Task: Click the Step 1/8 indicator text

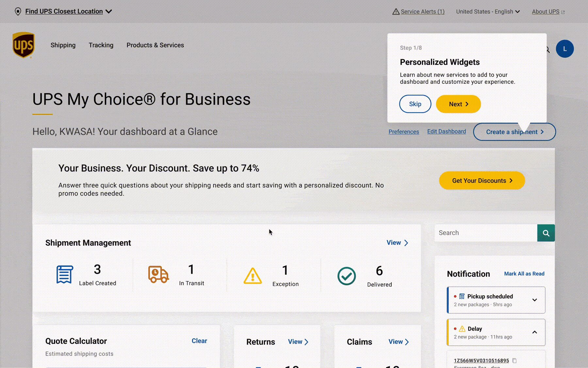Action: pyautogui.click(x=411, y=48)
